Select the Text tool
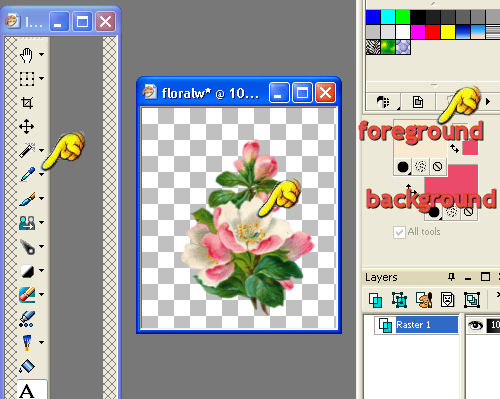Image resolution: width=500 pixels, height=399 pixels. (x=27, y=390)
